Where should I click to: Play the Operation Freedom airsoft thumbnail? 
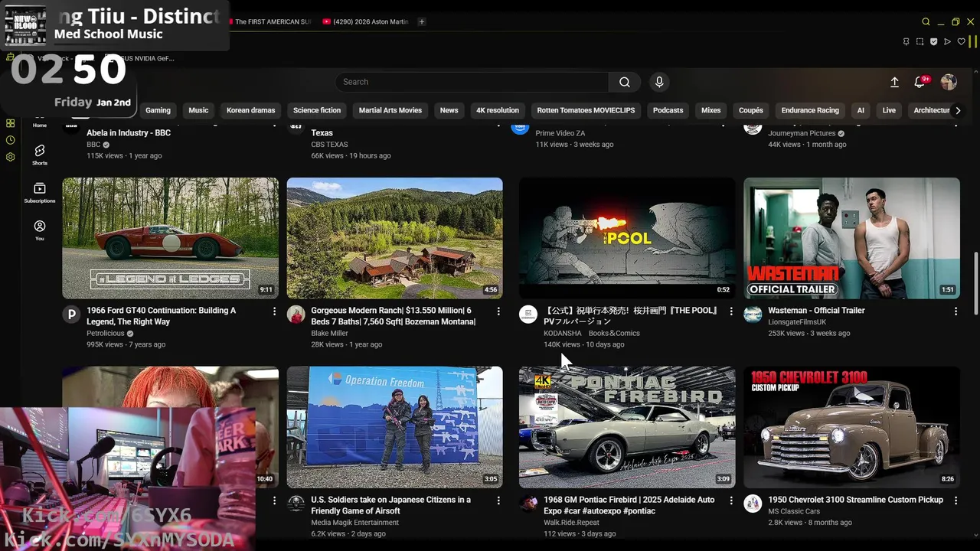pyautogui.click(x=395, y=427)
